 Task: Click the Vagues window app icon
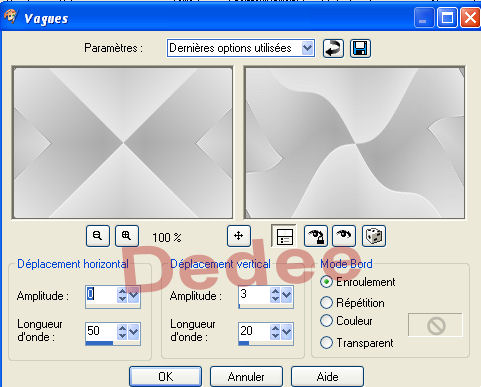coord(10,16)
